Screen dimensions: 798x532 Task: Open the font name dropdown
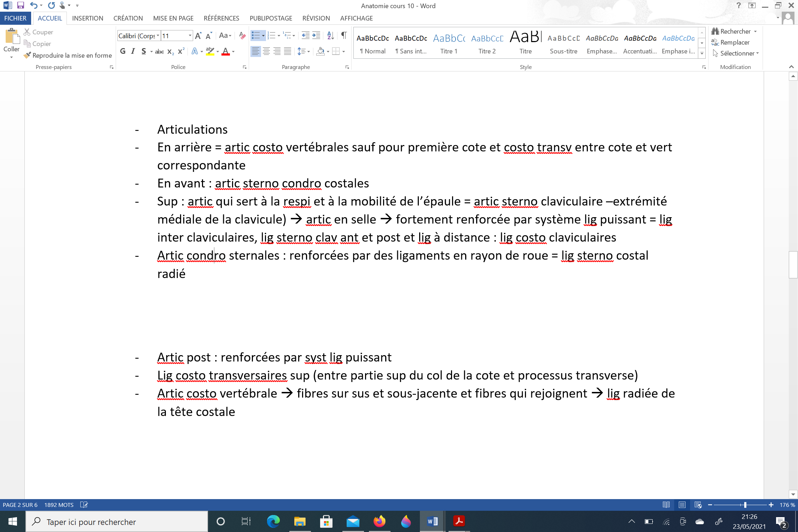point(158,36)
